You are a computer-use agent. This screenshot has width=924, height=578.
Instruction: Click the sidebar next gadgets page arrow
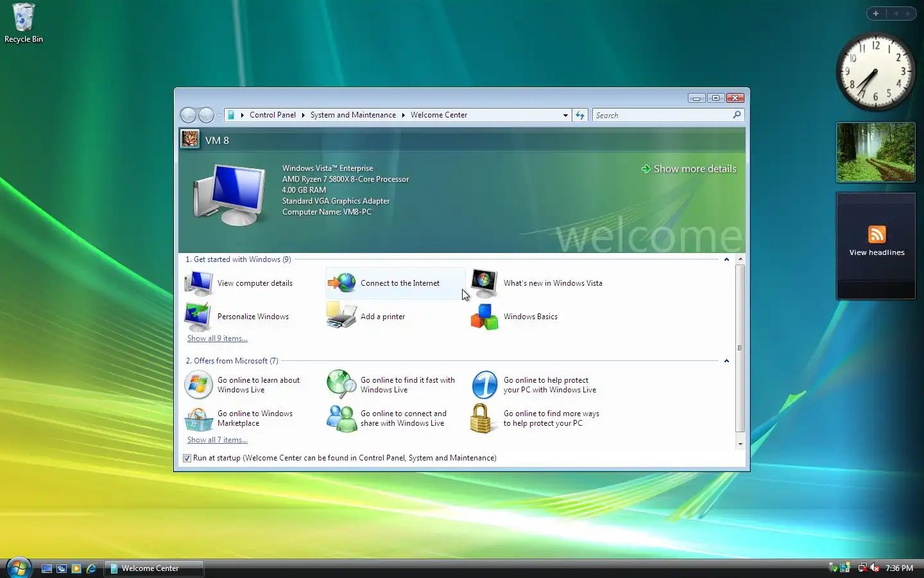pos(908,13)
